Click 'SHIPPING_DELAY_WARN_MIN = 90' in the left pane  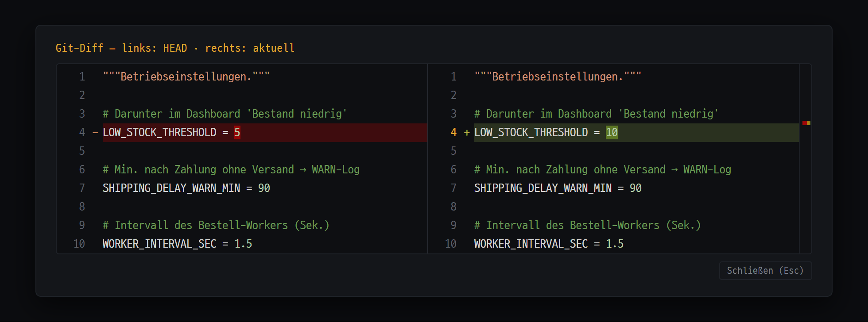tap(186, 188)
